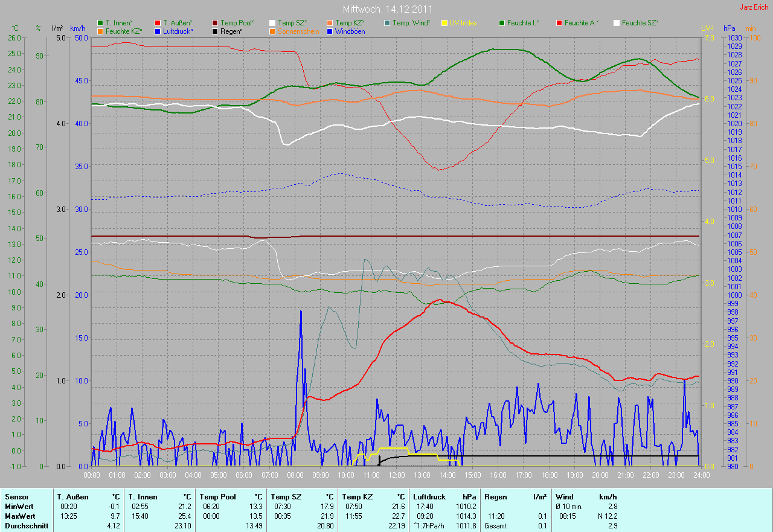773x532 pixels.
Task: Select the 'Regen*' legend label
Action: (231, 31)
